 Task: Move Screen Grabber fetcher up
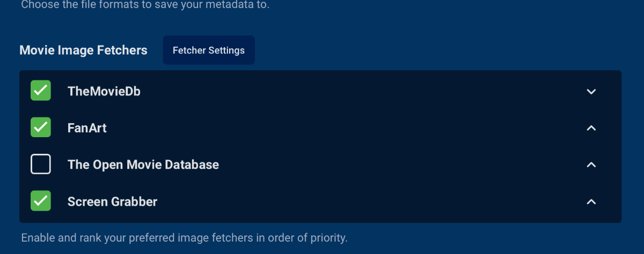(591, 201)
